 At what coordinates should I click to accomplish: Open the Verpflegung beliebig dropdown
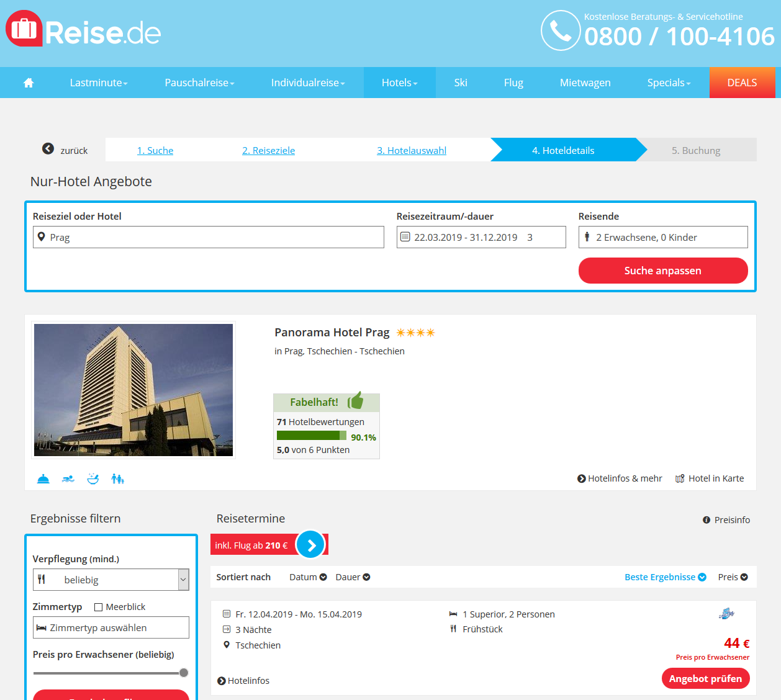tap(111, 580)
